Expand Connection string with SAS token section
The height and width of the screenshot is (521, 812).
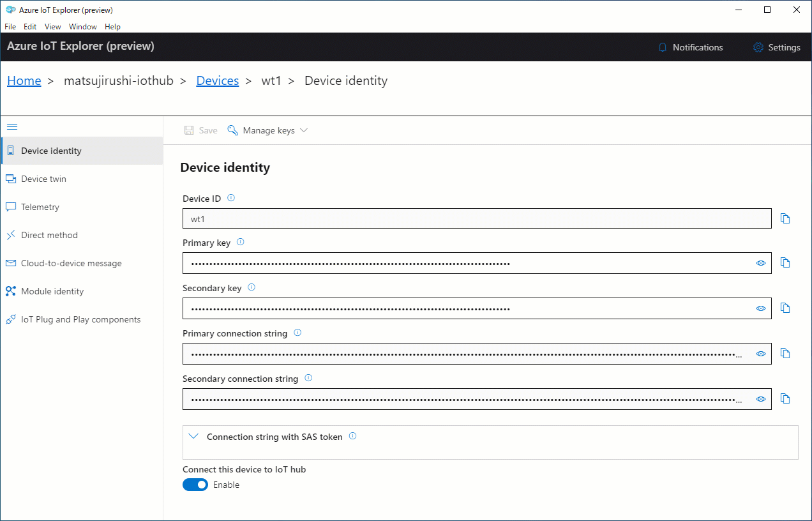(194, 437)
